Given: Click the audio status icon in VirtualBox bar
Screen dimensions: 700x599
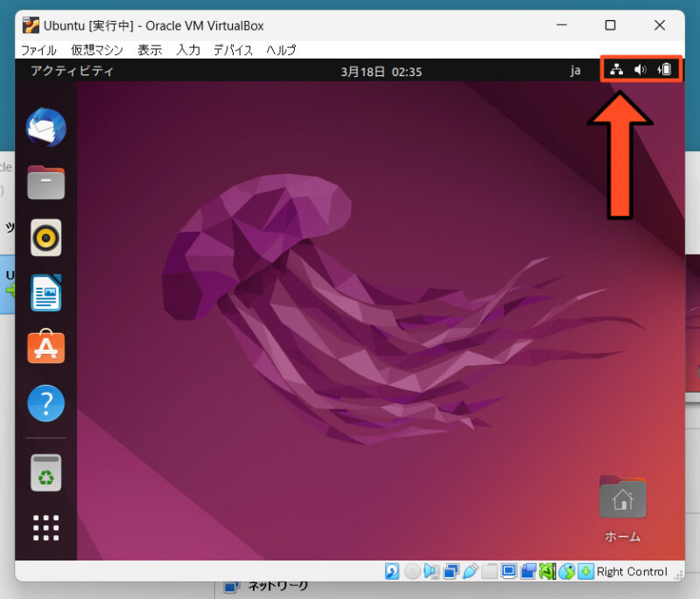Looking at the screenshot, I should pos(431,571).
